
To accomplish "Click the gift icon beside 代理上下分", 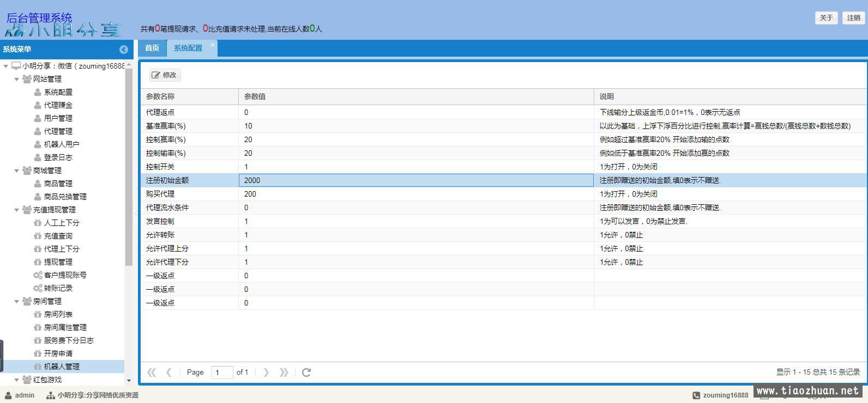I will (38, 249).
